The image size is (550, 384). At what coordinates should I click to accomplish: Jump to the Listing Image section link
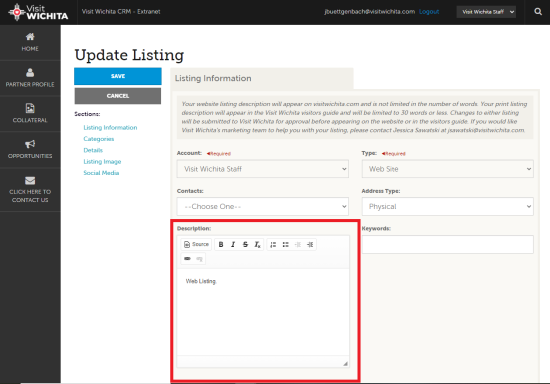pyautogui.click(x=102, y=162)
